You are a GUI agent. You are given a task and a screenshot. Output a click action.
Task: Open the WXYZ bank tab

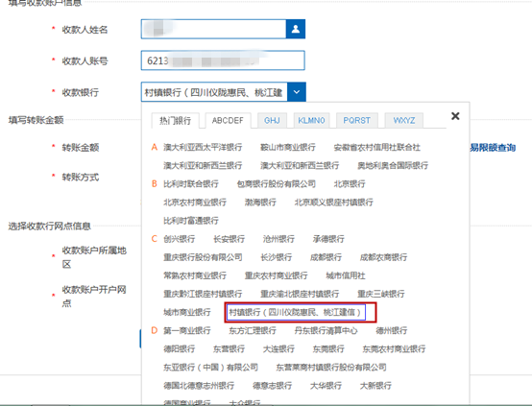click(403, 120)
